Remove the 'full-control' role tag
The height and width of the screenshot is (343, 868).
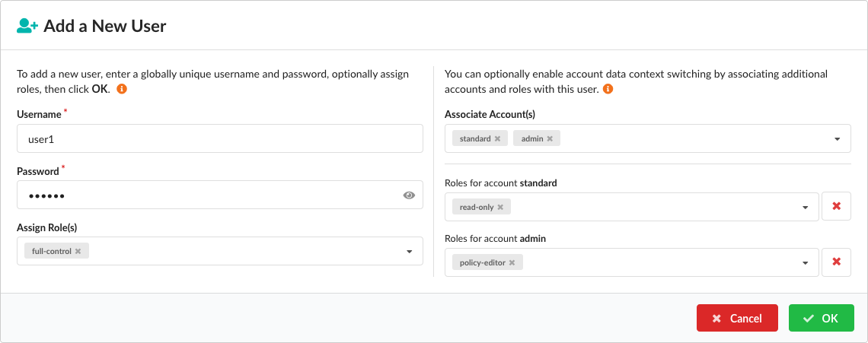pos(78,251)
